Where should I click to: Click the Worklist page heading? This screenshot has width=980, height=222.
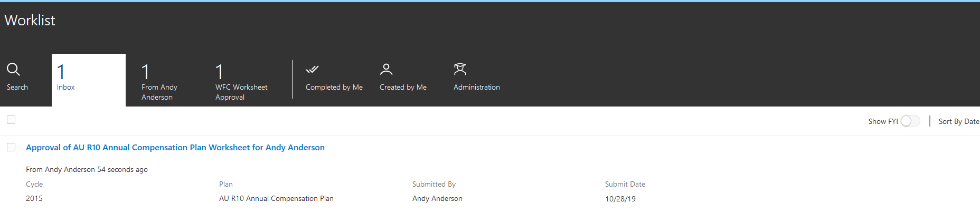click(x=30, y=21)
